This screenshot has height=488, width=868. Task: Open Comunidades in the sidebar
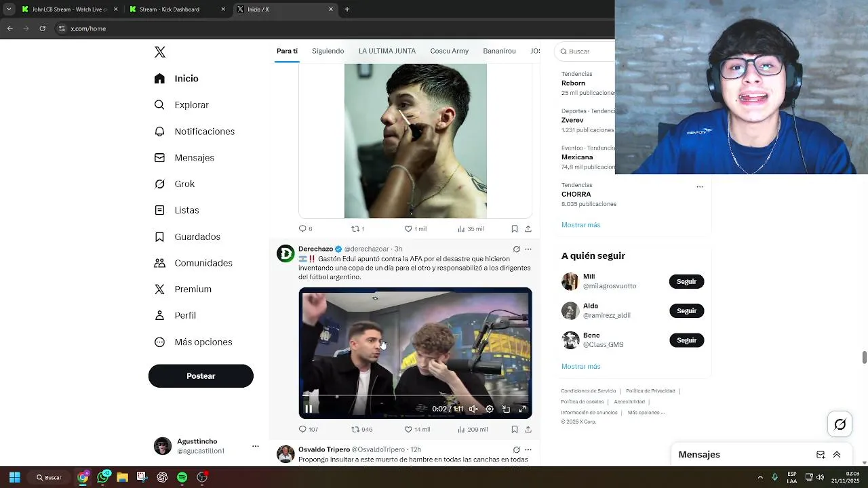pyautogui.click(x=193, y=263)
